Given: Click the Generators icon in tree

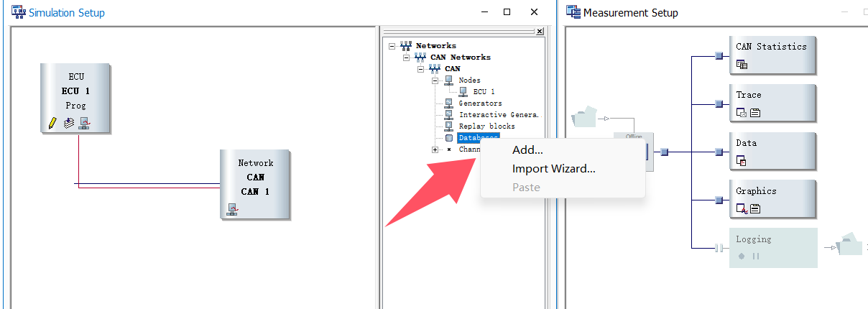Looking at the screenshot, I should click(x=449, y=103).
